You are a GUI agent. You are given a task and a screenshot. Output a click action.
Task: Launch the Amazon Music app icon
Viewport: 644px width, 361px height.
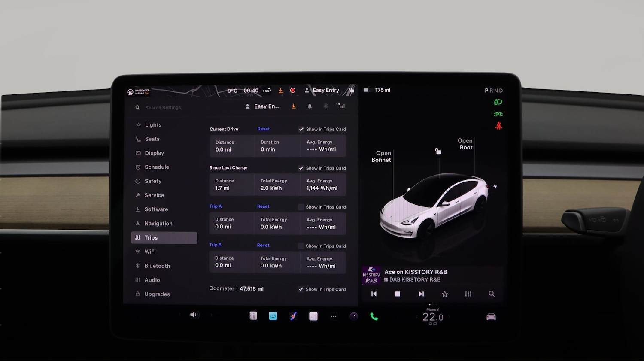(x=273, y=316)
